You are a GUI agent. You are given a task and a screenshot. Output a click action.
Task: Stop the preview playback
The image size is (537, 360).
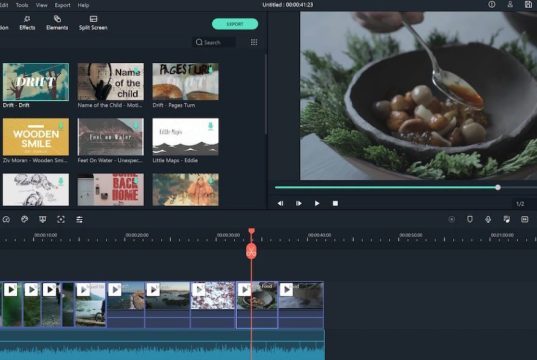335,203
